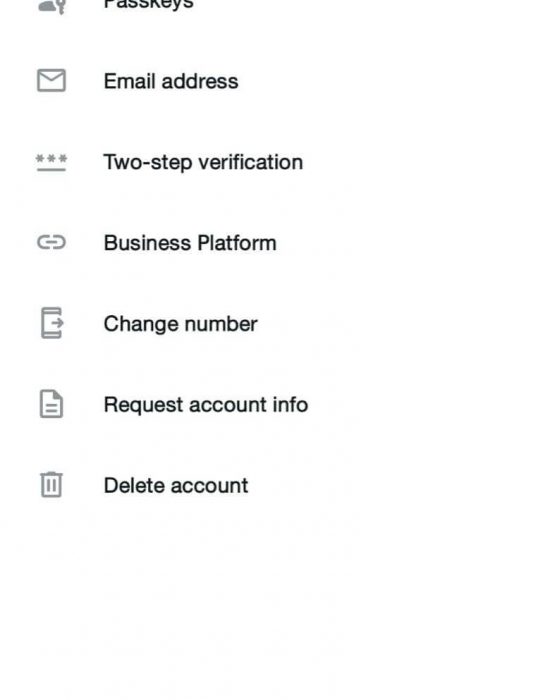Choose Delete account
Image resolution: width=550 pixels, height=700 pixels.
[275, 485]
